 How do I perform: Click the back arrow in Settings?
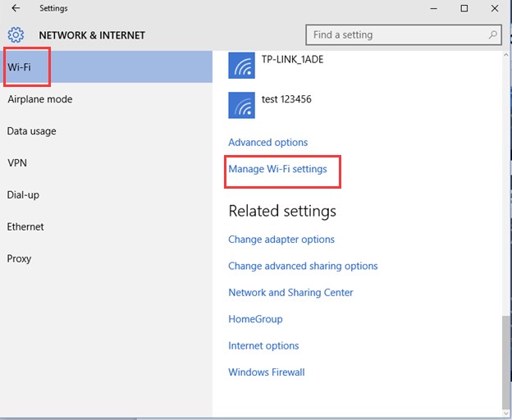pos(16,8)
